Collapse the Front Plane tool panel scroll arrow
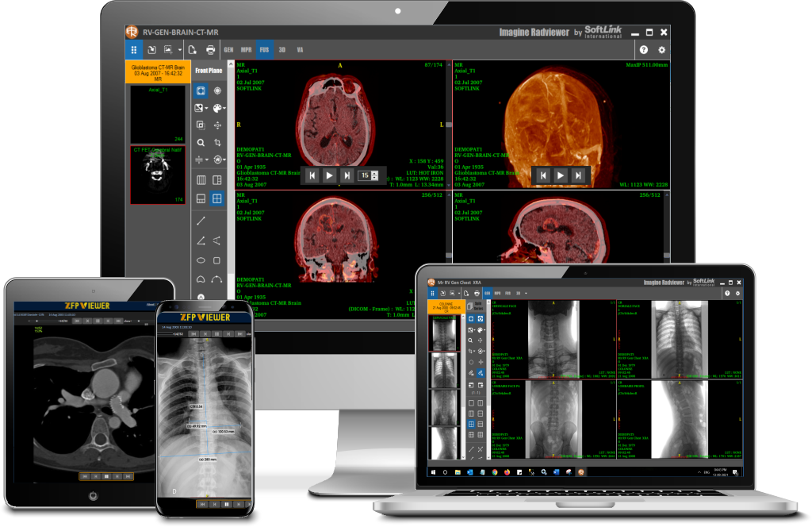This screenshot has height=527, width=812. (231, 64)
